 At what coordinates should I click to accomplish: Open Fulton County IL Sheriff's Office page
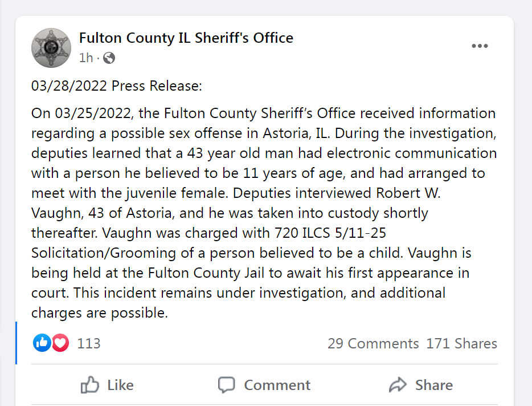point(186,38)
